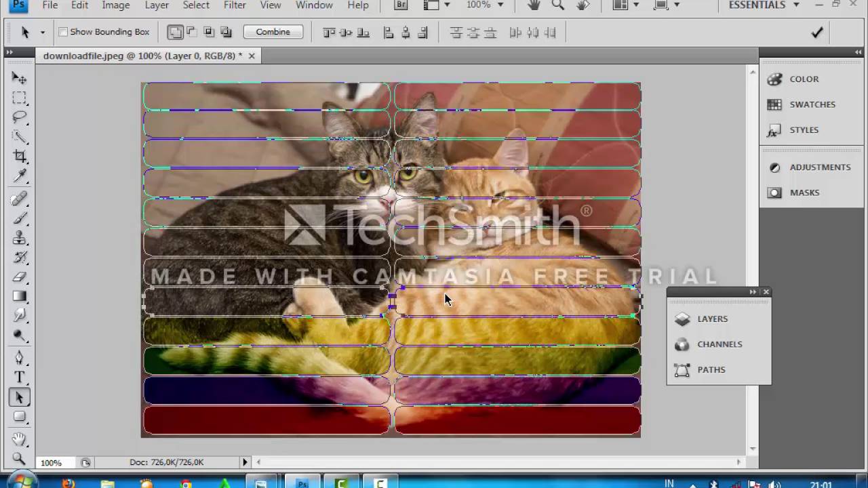Select the Path Selection tool in toolbox
868x488 pixels.
pos(19,397)
